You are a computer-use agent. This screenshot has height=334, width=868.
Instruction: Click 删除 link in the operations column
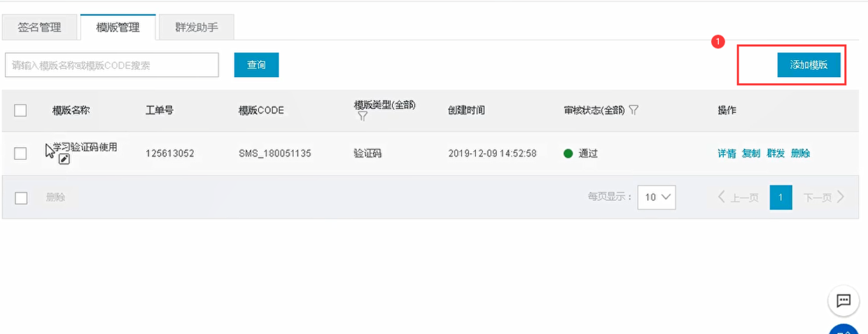[x=800, y=153]
